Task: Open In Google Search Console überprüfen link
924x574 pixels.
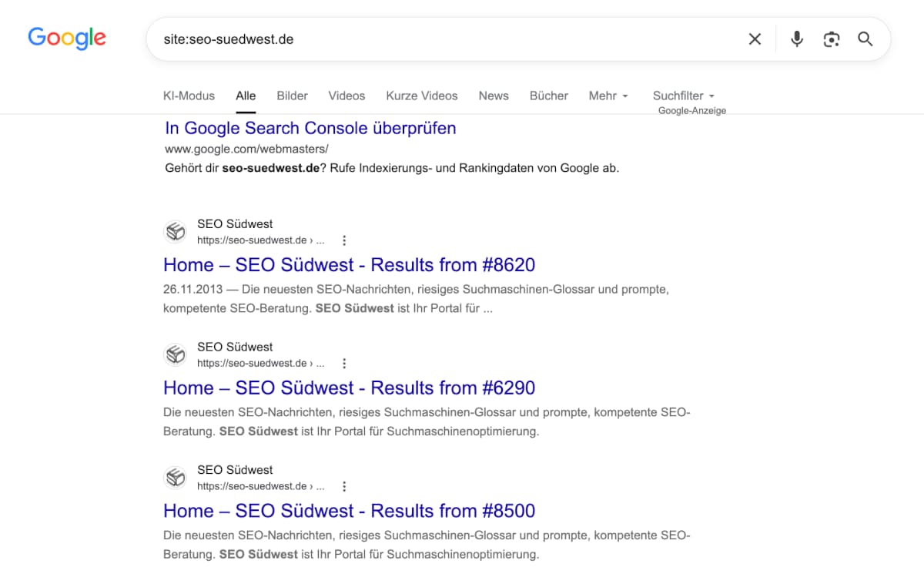Action: [310, 128]
